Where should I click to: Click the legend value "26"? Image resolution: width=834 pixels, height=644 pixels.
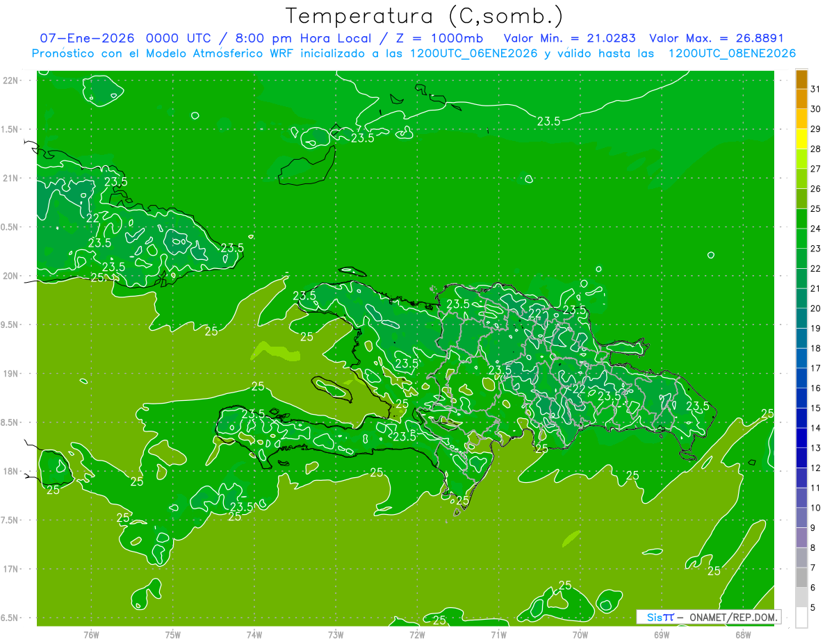point(816,188)
